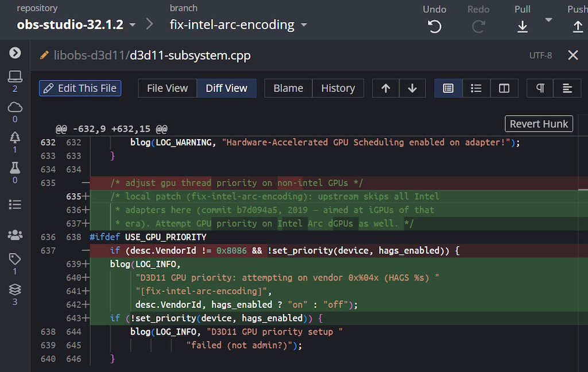Open the Blame view
The image size is (588, 372).
pyautogui.click(x=288, y=88)
